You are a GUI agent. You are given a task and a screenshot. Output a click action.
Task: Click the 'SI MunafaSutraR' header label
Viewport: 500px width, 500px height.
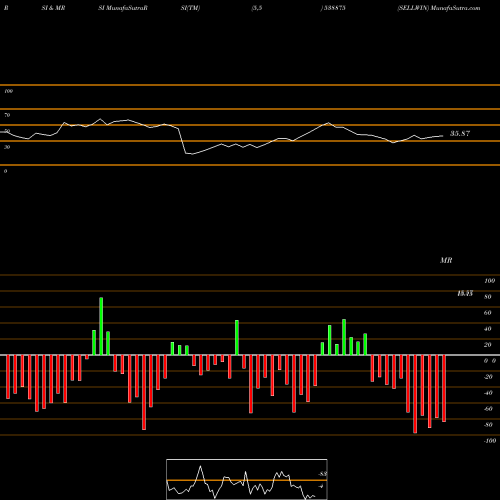[123, 8]
